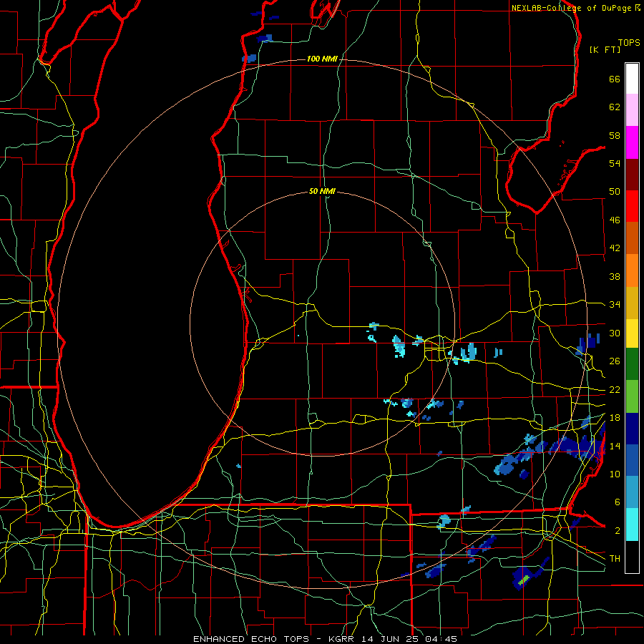Click the legend value 6
The image size is (644, 644).
pos(618,502)
